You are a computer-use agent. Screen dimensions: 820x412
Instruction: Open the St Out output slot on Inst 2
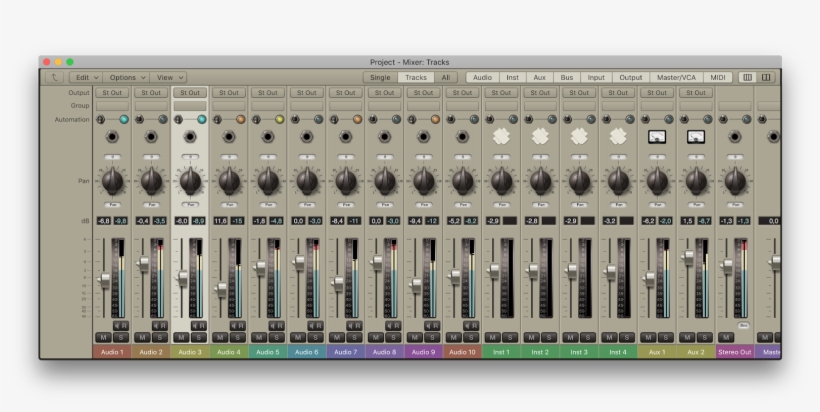click(x=540, y=93)
